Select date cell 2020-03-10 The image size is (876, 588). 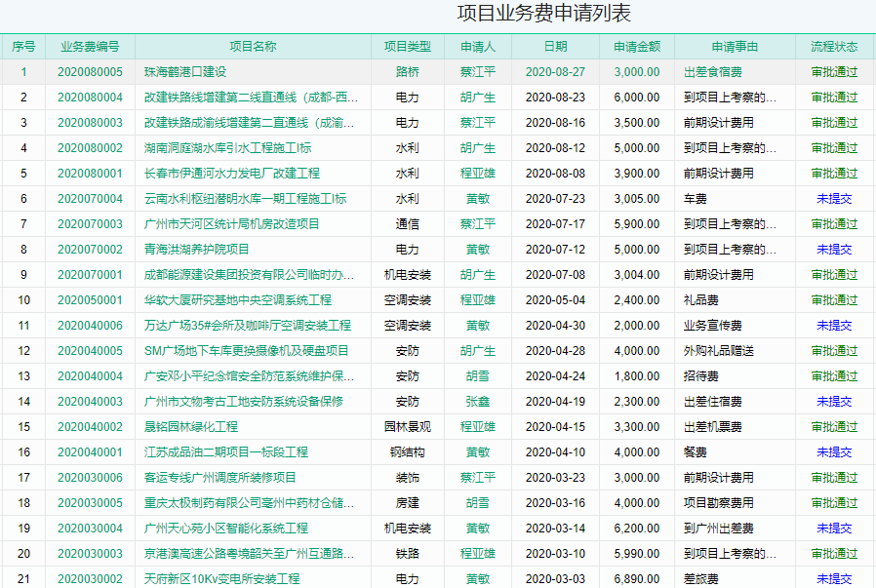click(555, 554)
